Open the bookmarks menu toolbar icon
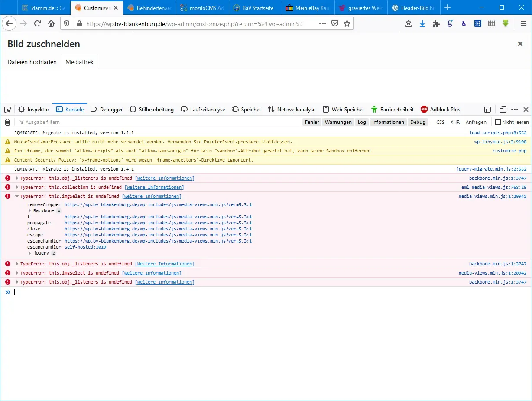The image size is (532, 401). point(408,24)
